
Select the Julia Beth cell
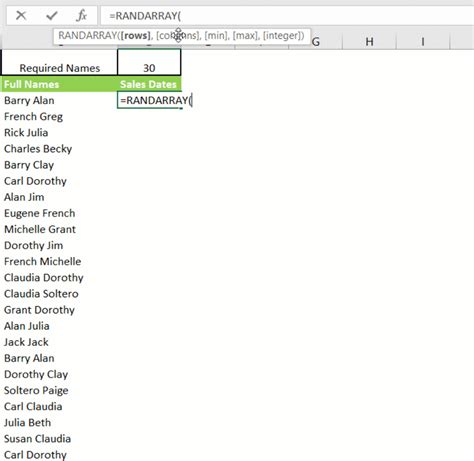(x=59, y=423)
